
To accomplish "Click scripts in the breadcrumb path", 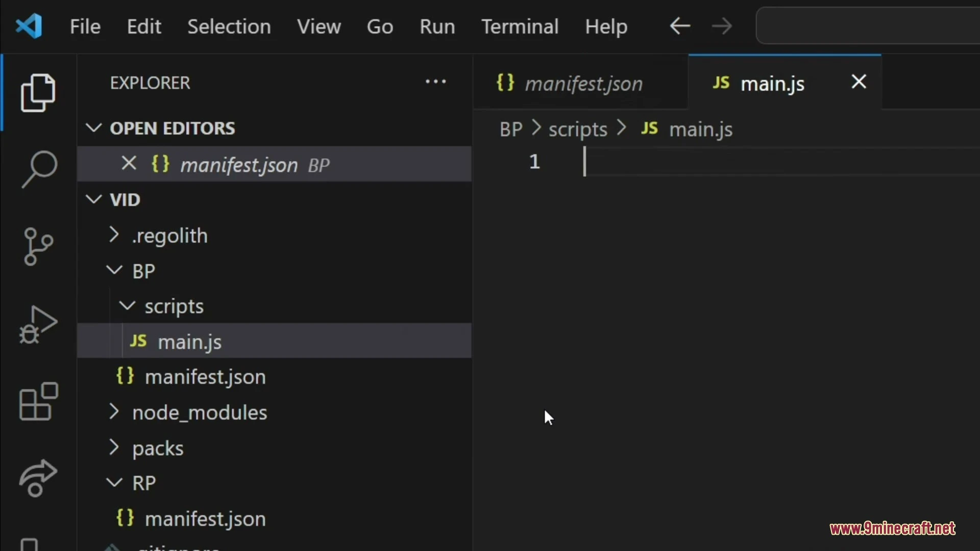I will coord(578,129).
